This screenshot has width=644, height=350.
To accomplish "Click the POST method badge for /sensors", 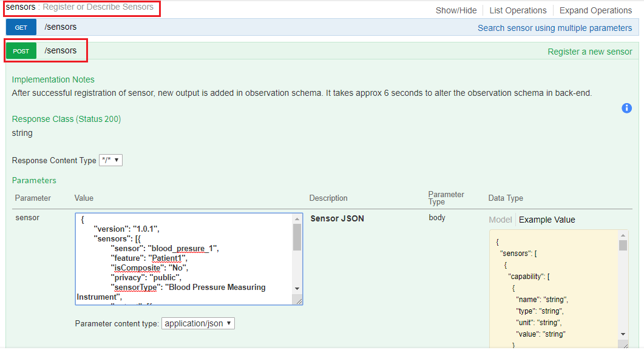I will 21,51.
